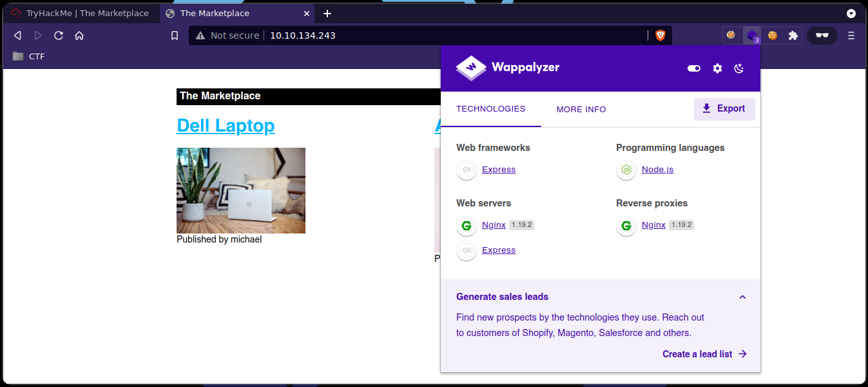Screen dimensions: 868x387
Task: Open the second cookie extension icon
Action: (x=772, y=35)
